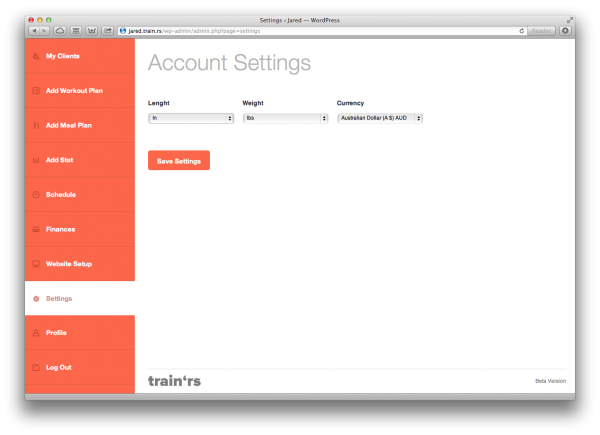Image resolution: width=600 pixels, height=435 pixels.
Task: Select Add Stat in the sidebar
Action: 80,160
